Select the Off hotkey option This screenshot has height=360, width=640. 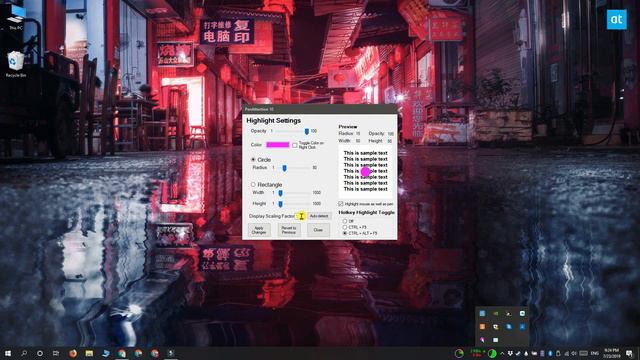(x=345, y=221)
